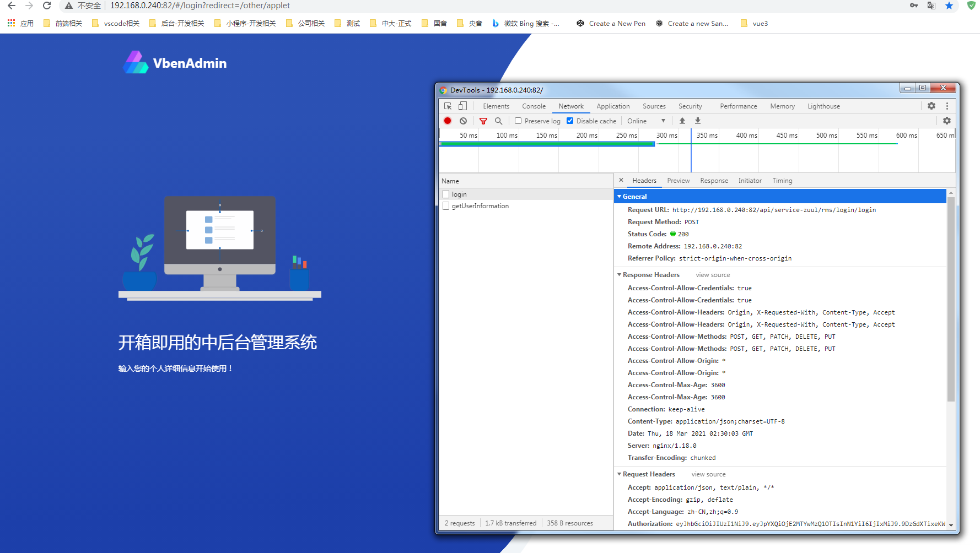Toggle the network filter funnel icon

point(483,121)
